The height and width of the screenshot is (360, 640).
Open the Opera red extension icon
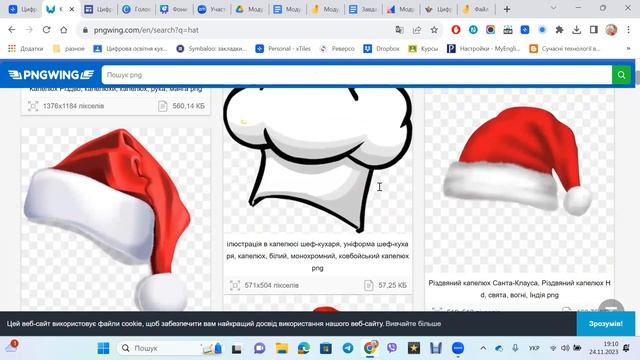(x=456, y=30)
